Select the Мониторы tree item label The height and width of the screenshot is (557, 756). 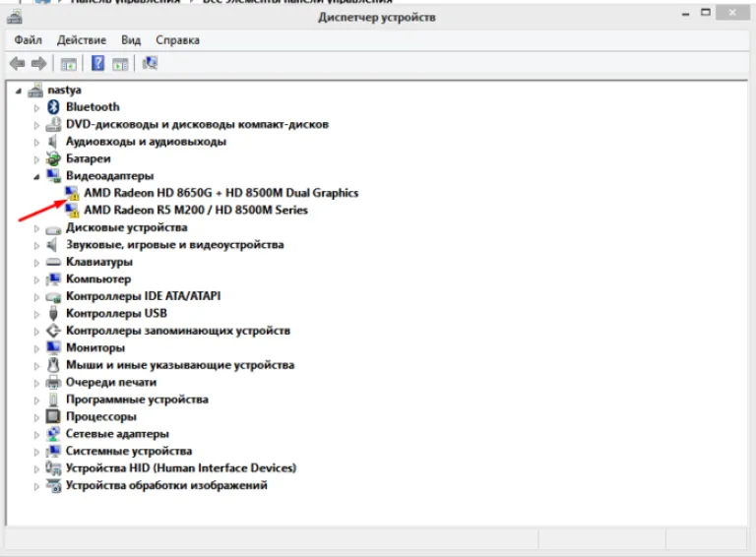(x=95, y=347)
